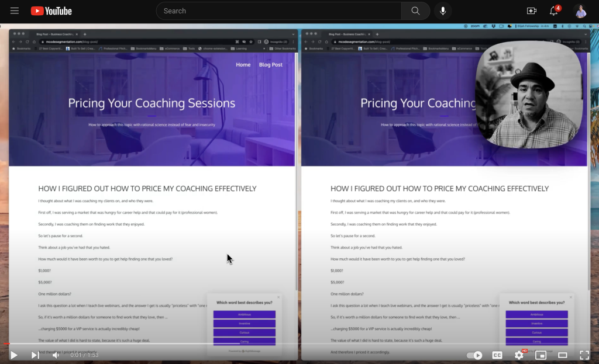The image size is (599, 364).
Task: Click the red video progress bar
Action: (x=234, y=344)
